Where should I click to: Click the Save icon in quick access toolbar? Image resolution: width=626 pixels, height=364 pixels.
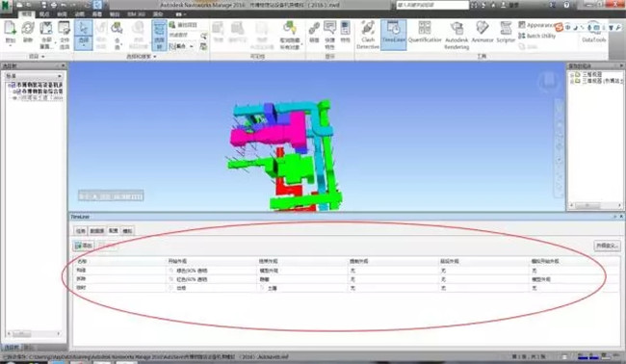point(44,5)
